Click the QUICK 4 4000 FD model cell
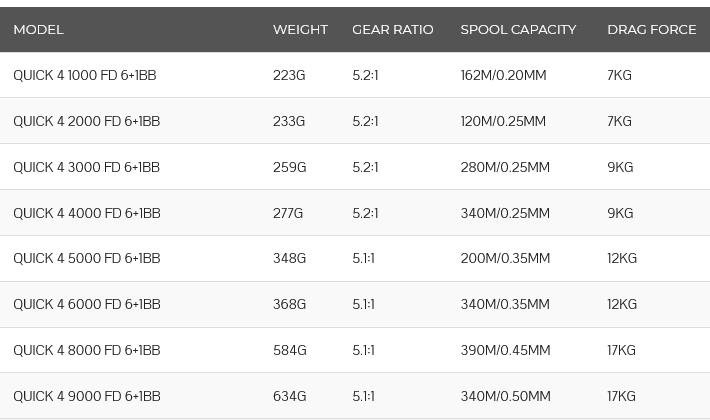This screenshot has width=710, height=420. click(x=86, y=213)
